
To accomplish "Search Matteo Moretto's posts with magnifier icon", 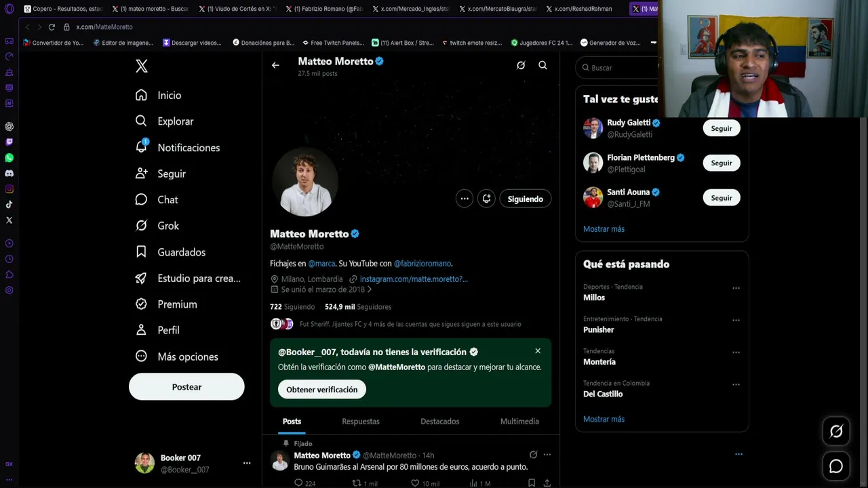I will 542,65.
